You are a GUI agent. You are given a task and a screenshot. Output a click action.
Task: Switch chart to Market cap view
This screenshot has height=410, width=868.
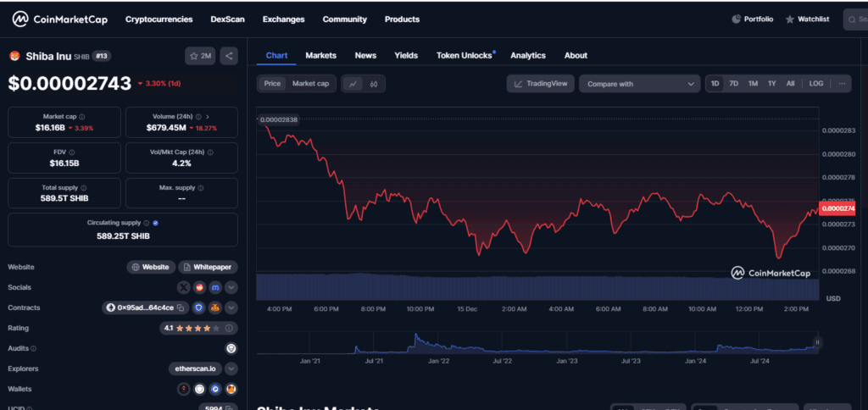pos(310,84)
